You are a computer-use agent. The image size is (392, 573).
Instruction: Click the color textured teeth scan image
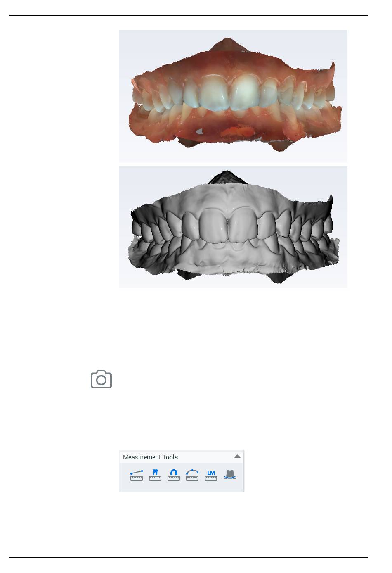233,96
